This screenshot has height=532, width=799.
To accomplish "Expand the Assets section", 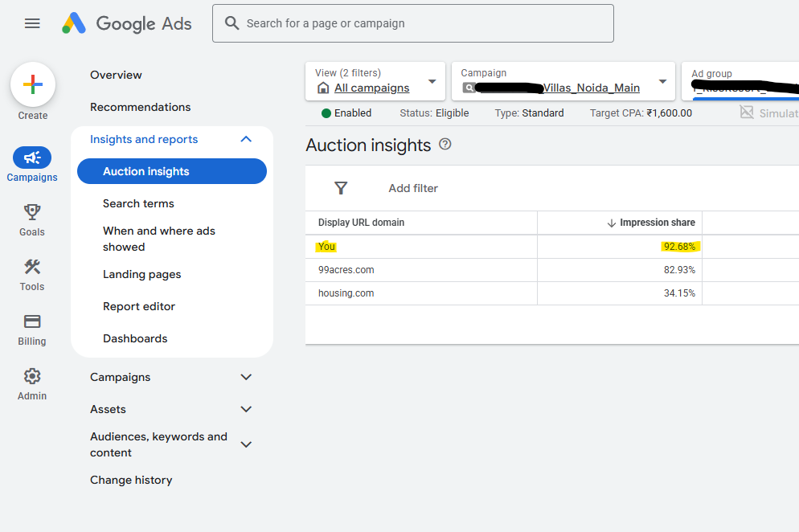I will 246,409.
